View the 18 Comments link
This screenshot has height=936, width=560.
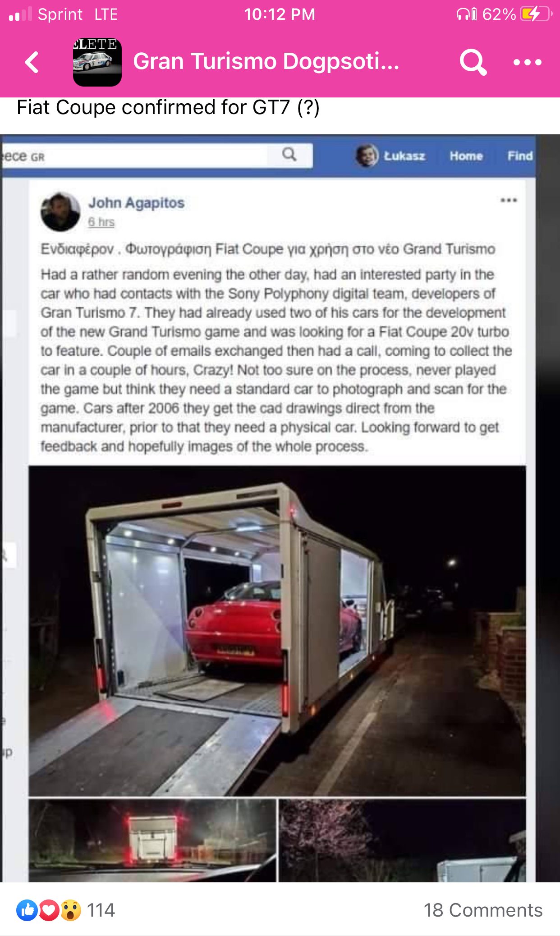coord(483,910)
